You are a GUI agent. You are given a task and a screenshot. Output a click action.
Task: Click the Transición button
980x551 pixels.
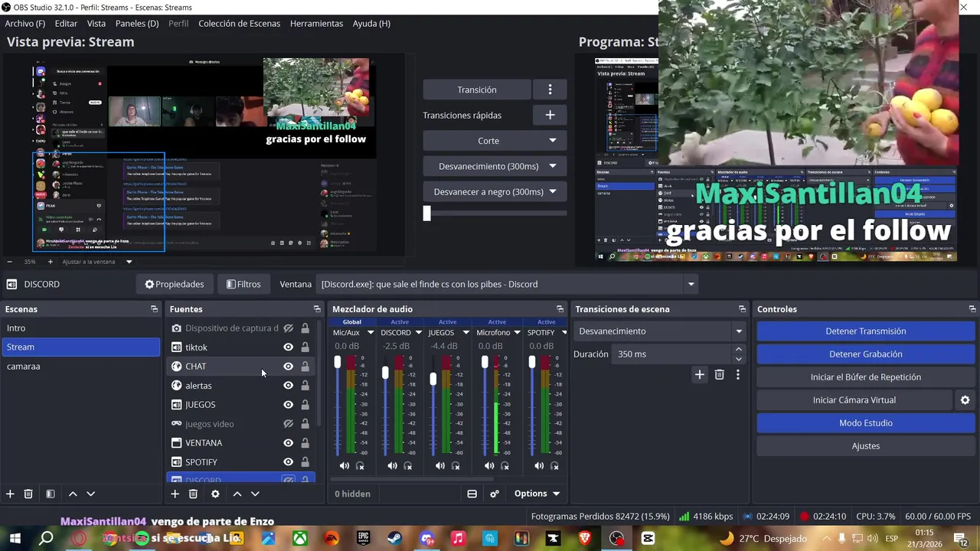click(477, 90)
